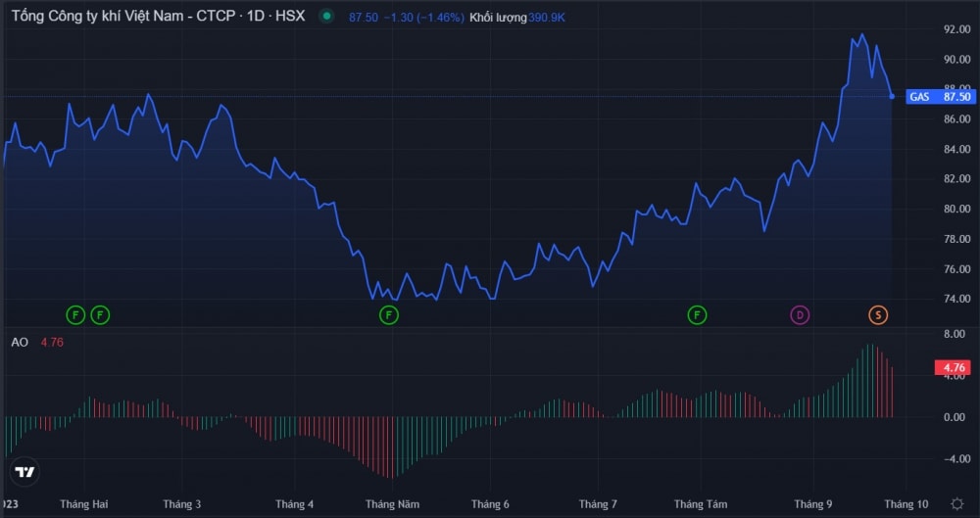Viewport: 980px width, 518px height.
Task: Click Tháng 3 on the time axis
Action: tap(182, 503)
